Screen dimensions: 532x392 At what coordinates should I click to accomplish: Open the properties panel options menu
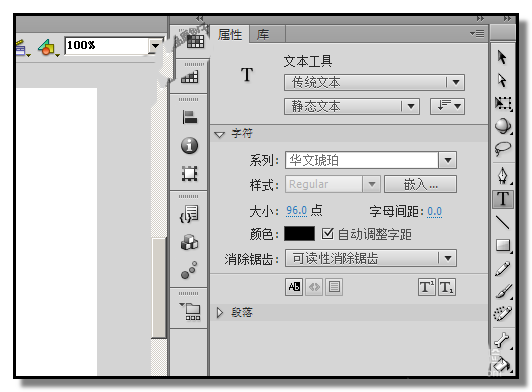(x=477, y=34)
